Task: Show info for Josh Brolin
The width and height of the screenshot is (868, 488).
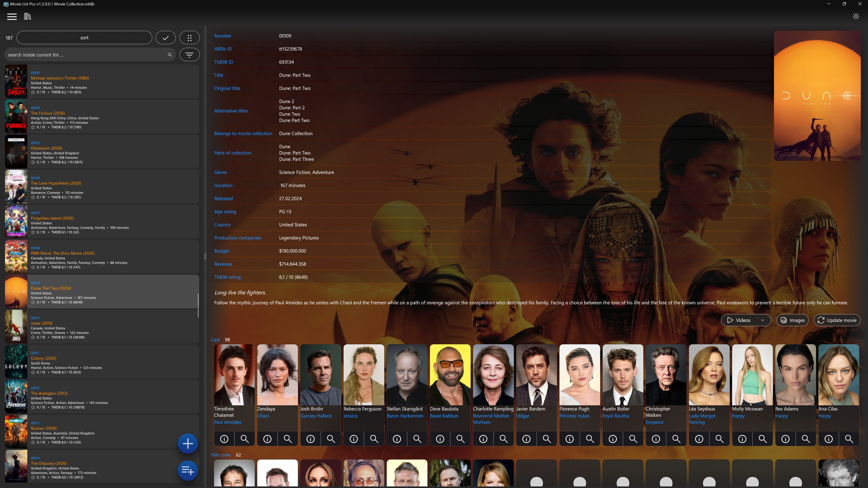Action: point(311,439)
